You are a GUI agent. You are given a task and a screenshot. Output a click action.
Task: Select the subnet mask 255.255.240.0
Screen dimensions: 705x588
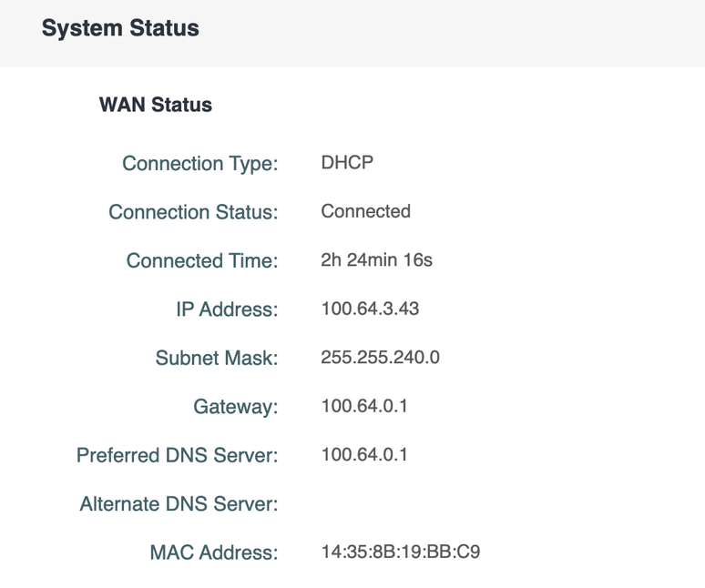380,358
